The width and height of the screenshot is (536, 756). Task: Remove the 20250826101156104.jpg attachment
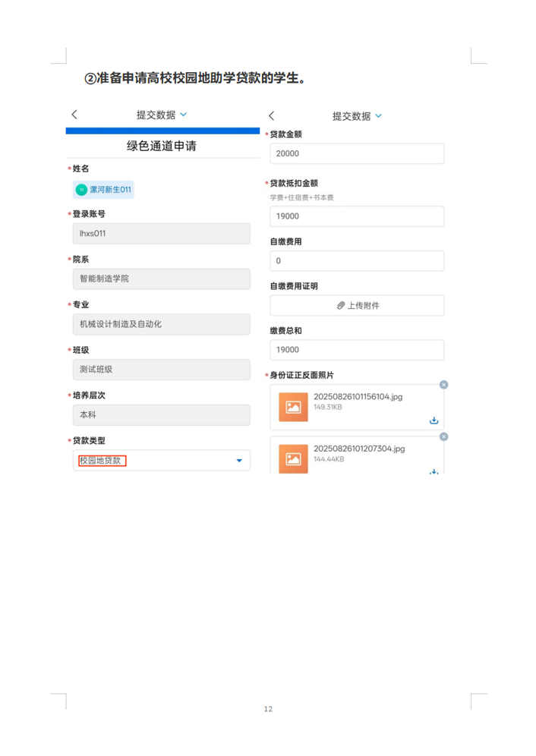tap(443, 385)
